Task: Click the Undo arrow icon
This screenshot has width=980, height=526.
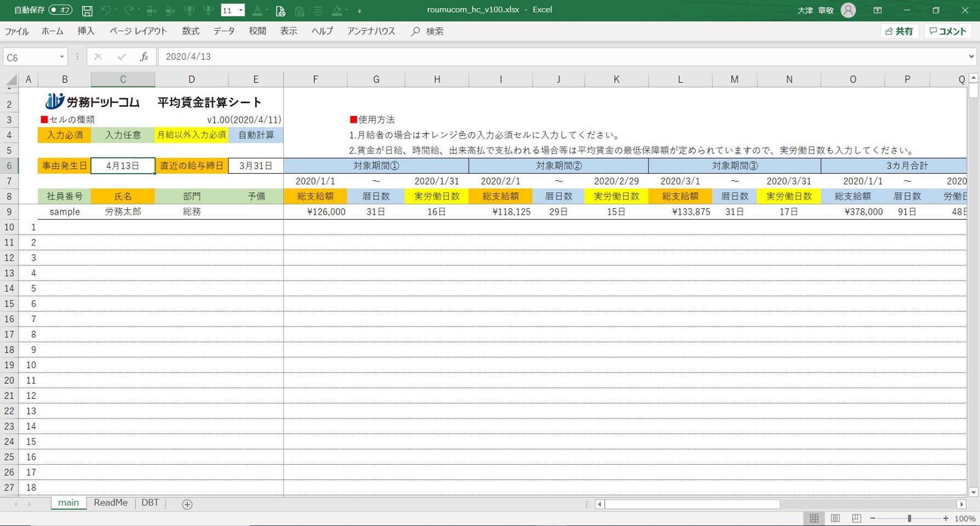Action: [x=106, y=10]
